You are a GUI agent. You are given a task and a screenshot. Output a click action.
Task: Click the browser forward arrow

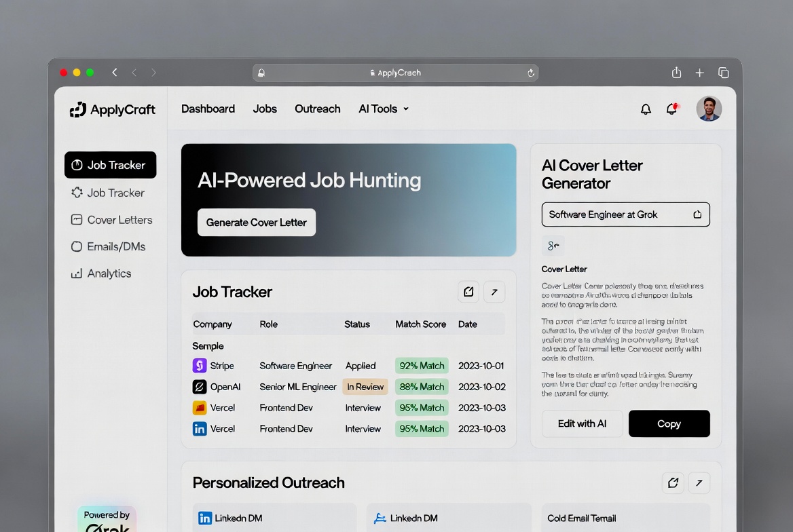(153, 73)
